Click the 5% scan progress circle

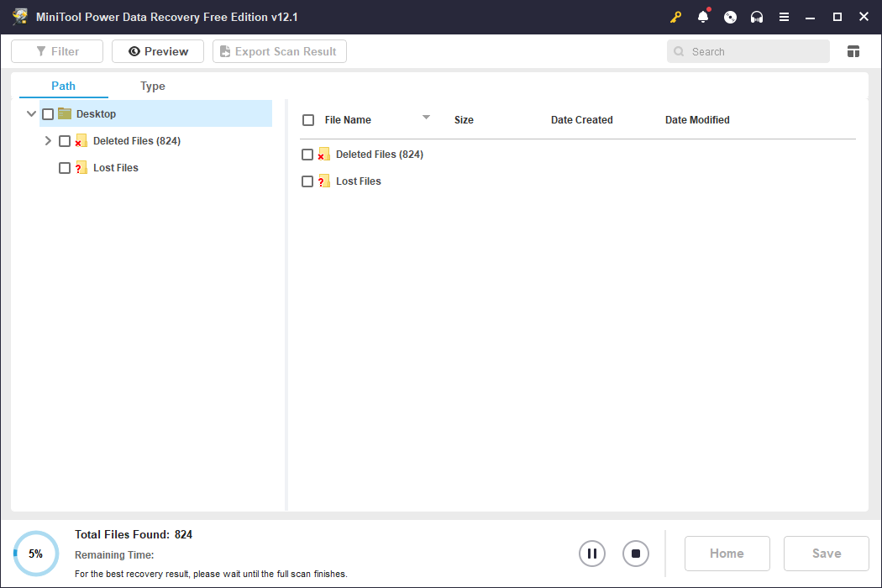[36, 554]
